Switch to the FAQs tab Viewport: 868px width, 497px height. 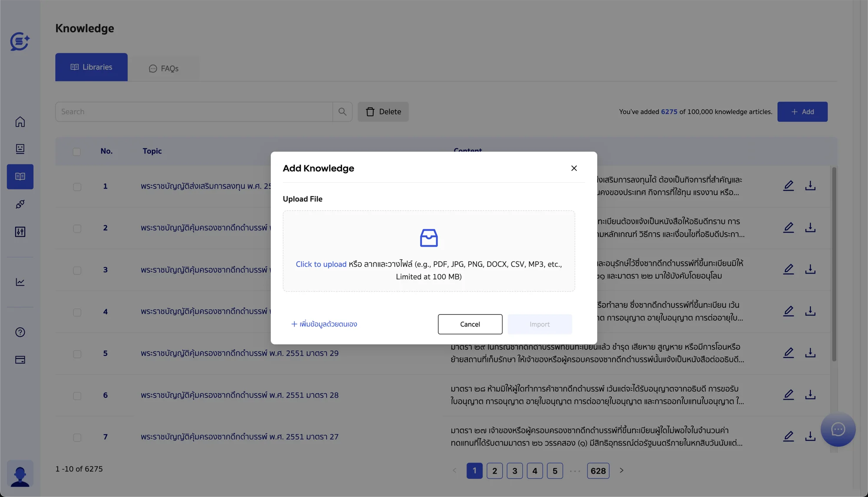click(164, 69)
